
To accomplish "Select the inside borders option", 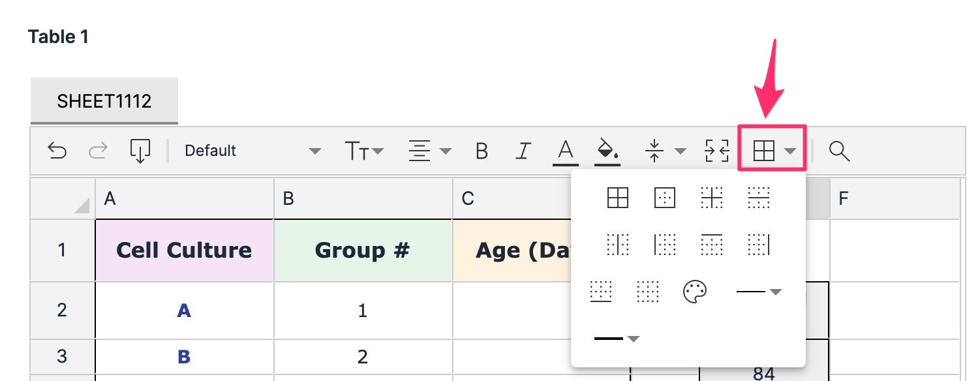I will tap(711, 197).
